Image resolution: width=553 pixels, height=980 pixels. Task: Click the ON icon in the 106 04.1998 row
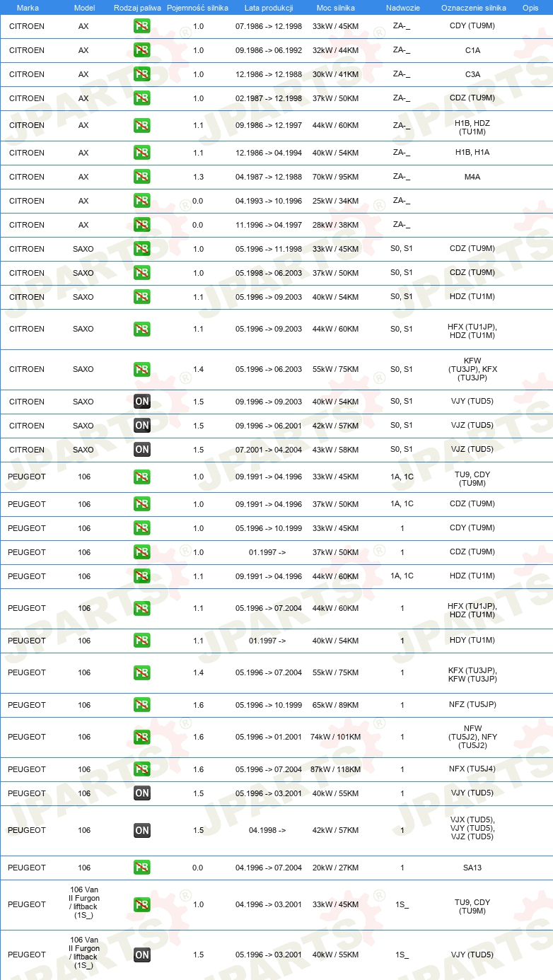[142, 831]
